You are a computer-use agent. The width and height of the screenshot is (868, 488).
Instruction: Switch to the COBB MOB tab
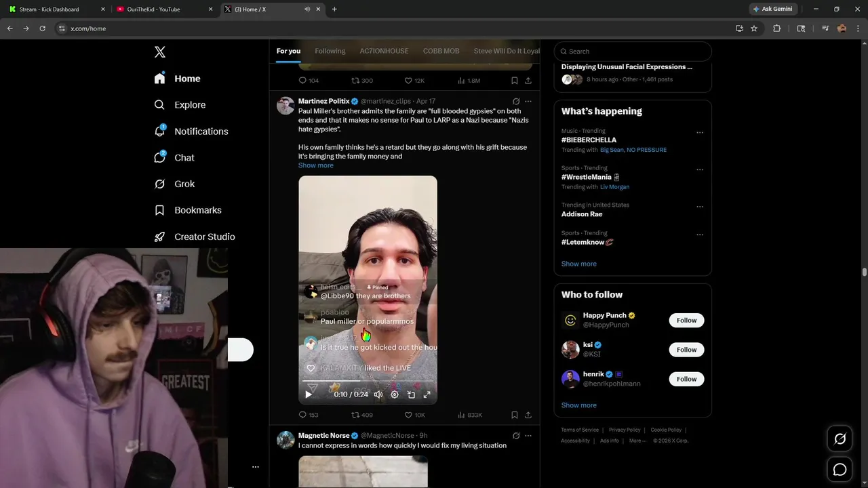tap(441, 51)
